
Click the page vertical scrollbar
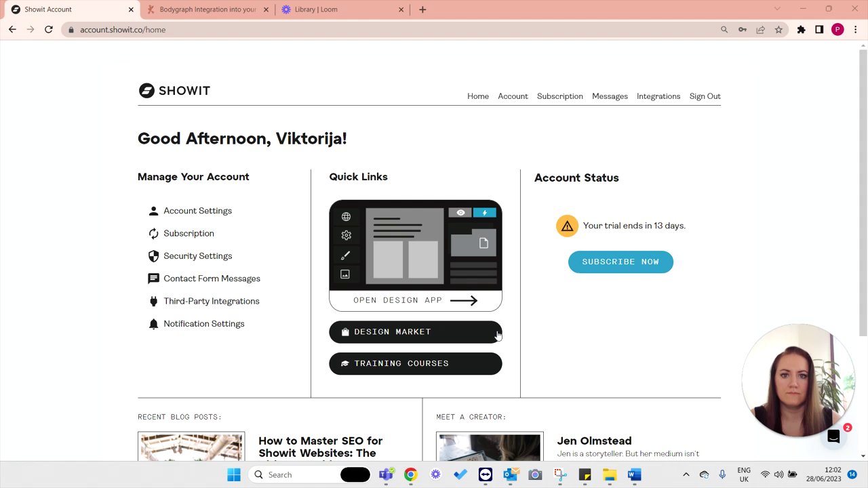click(x=863, y=193)
